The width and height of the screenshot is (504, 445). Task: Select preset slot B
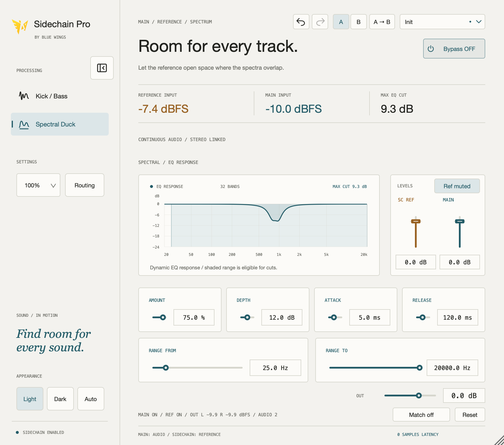click(x=359, y=22)
